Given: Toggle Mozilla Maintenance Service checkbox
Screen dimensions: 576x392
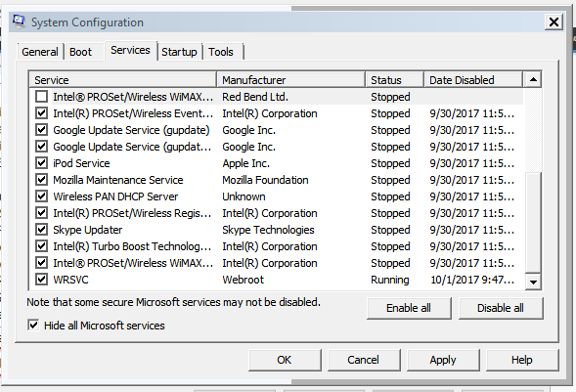Looking at the screenshot, I should point(41,180).
